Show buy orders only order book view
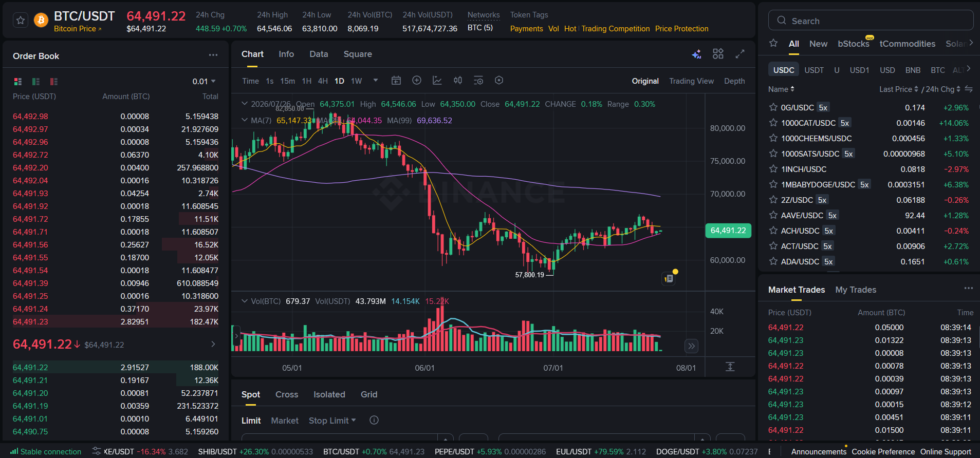The width and height of the screenshot is (980, 458). 36,81
